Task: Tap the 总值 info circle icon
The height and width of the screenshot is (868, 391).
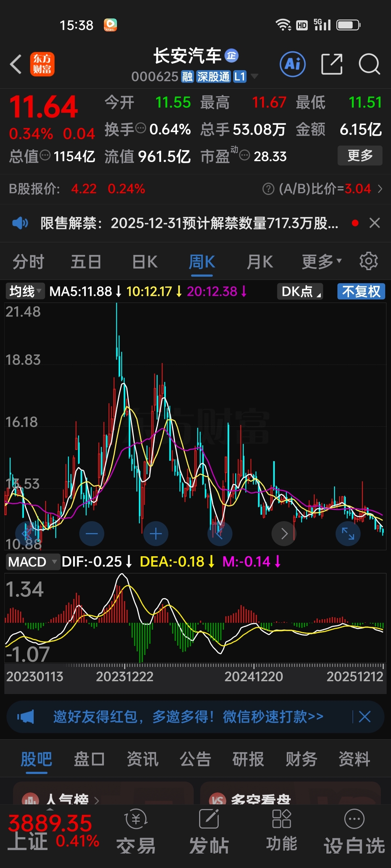Action: point(45,156)
